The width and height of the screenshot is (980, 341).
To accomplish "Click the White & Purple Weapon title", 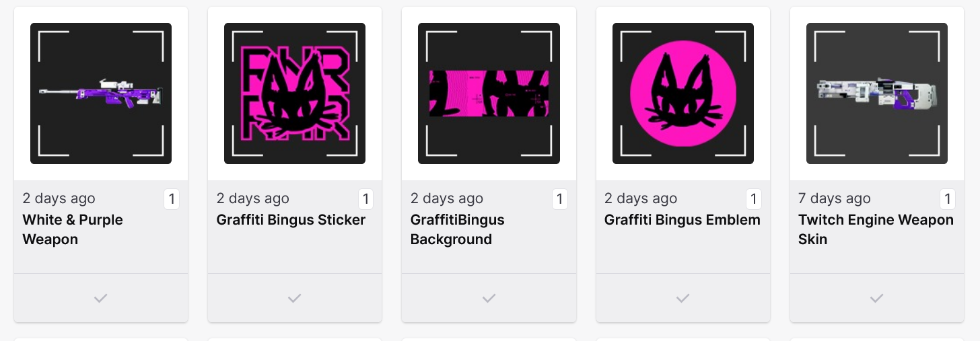I will pyautogui.click(x=73, y=229).
